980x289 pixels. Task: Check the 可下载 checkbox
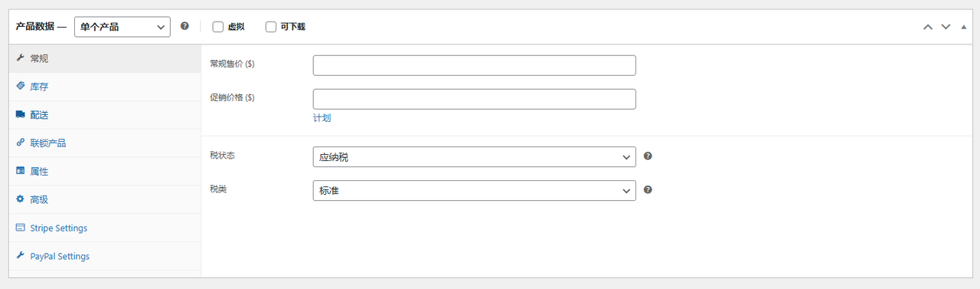[x=271, y=27]
